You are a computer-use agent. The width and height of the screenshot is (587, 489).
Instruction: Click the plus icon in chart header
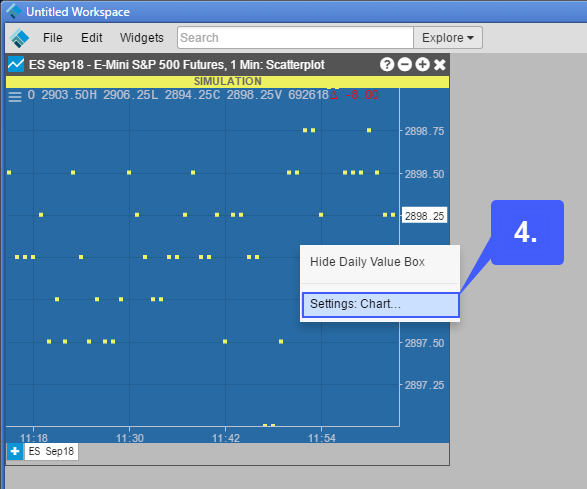422,64
